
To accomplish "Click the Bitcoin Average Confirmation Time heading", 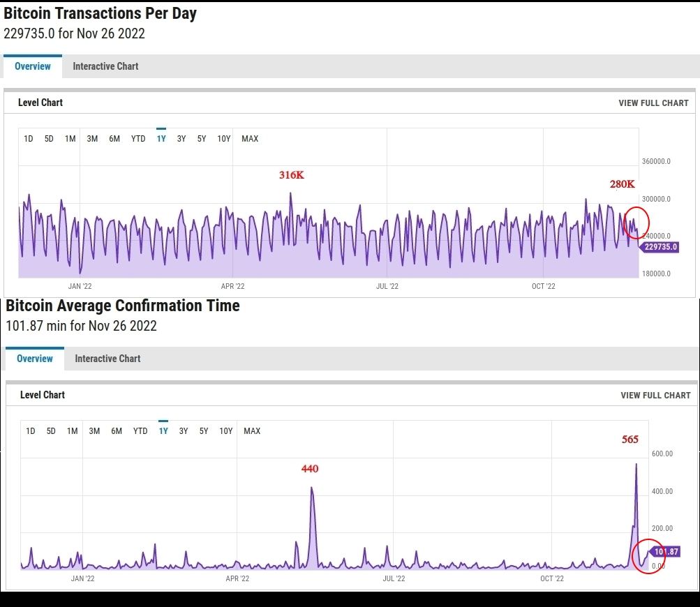I will click(x=123, y=306).
